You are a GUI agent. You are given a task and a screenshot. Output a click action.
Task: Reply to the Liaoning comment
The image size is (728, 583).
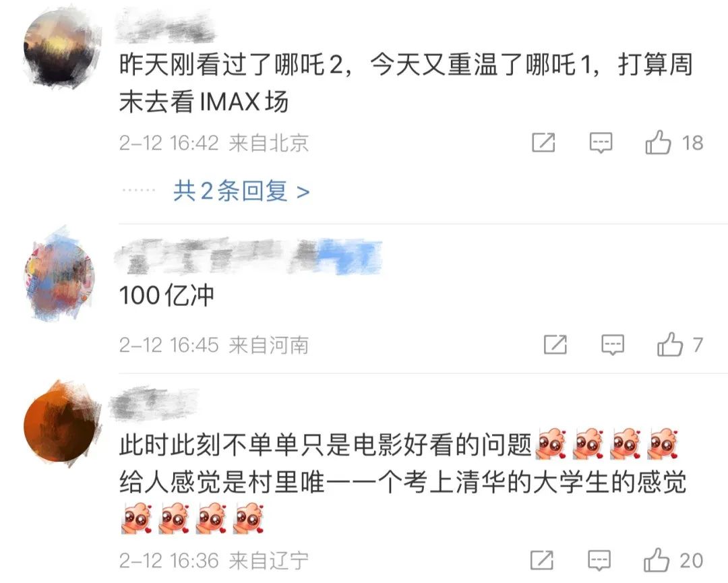[x=599, y=561]
